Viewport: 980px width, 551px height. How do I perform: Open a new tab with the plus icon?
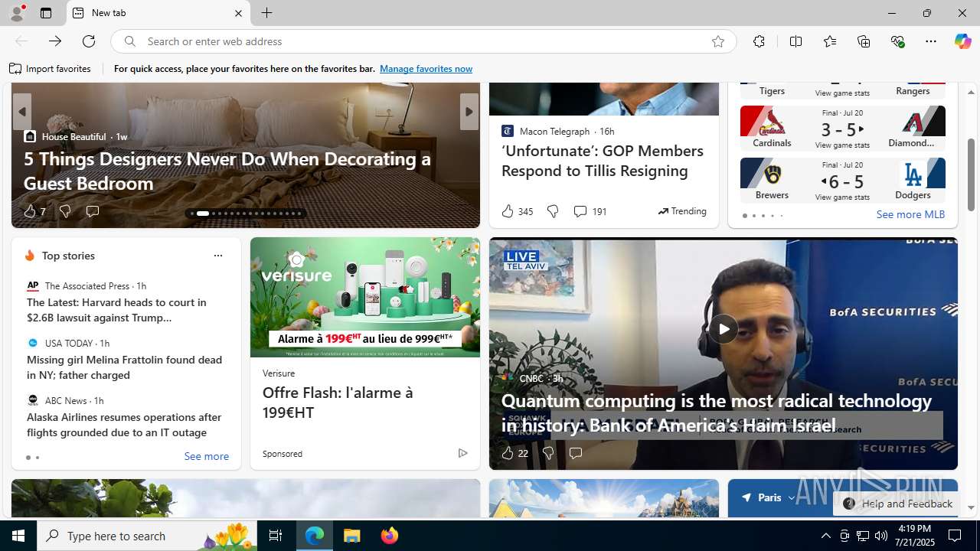266,13
